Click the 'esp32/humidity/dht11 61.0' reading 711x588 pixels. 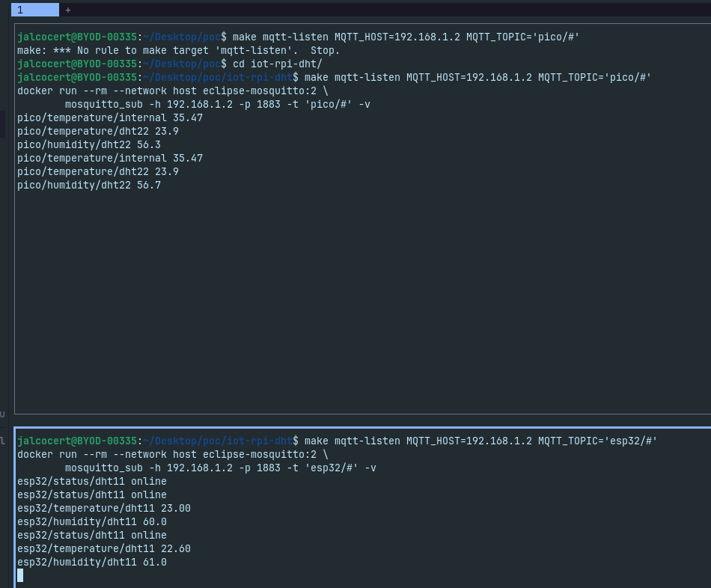point(92,562)
